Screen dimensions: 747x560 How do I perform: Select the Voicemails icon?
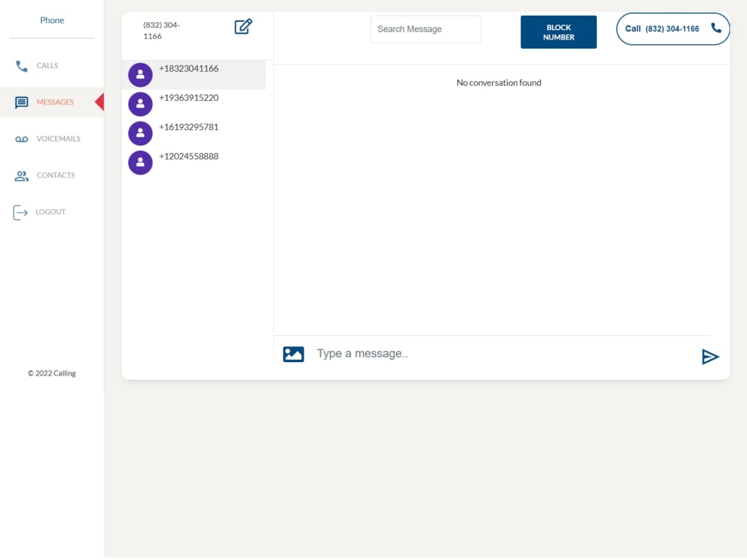[20, 138]
